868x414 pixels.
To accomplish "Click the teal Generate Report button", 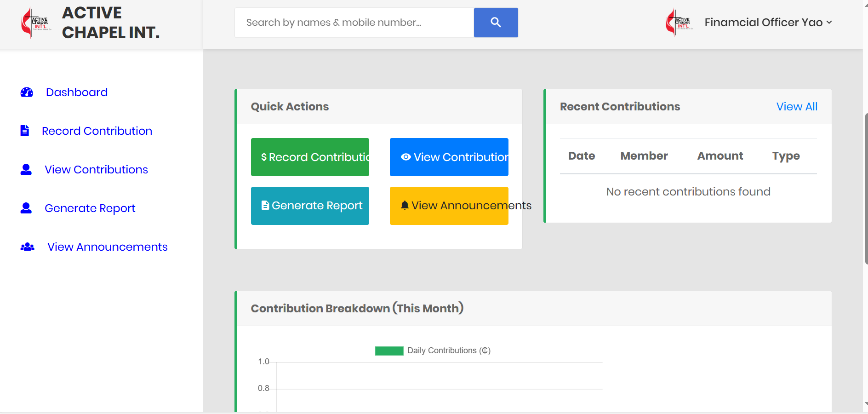I will point(310,206).
